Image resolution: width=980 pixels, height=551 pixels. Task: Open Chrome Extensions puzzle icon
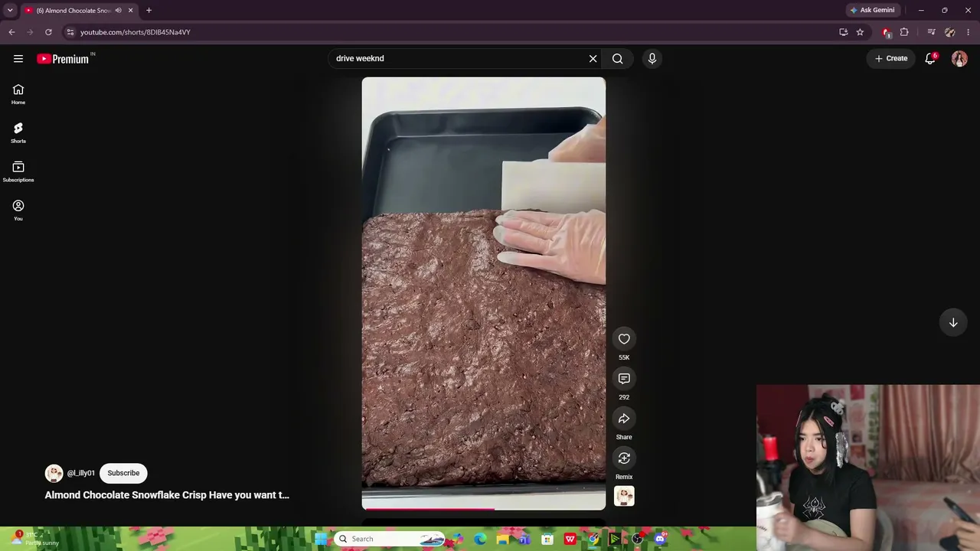pos(904,32)
